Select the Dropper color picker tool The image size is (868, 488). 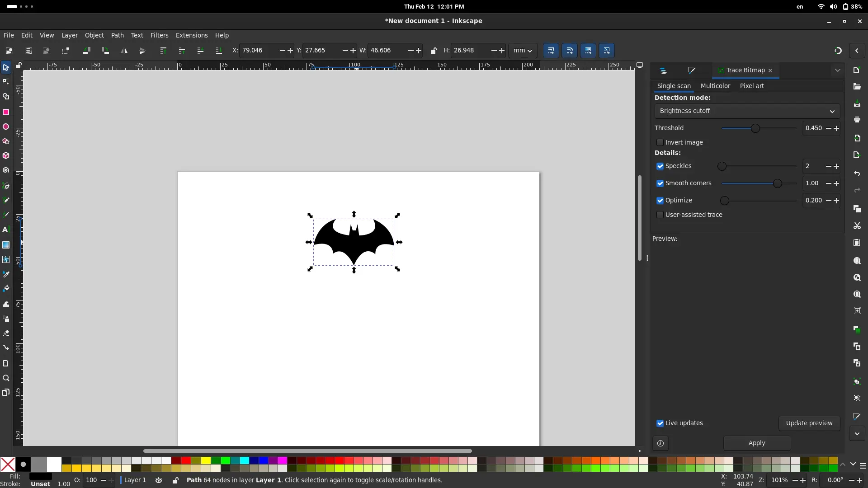[x=6, y=274]
